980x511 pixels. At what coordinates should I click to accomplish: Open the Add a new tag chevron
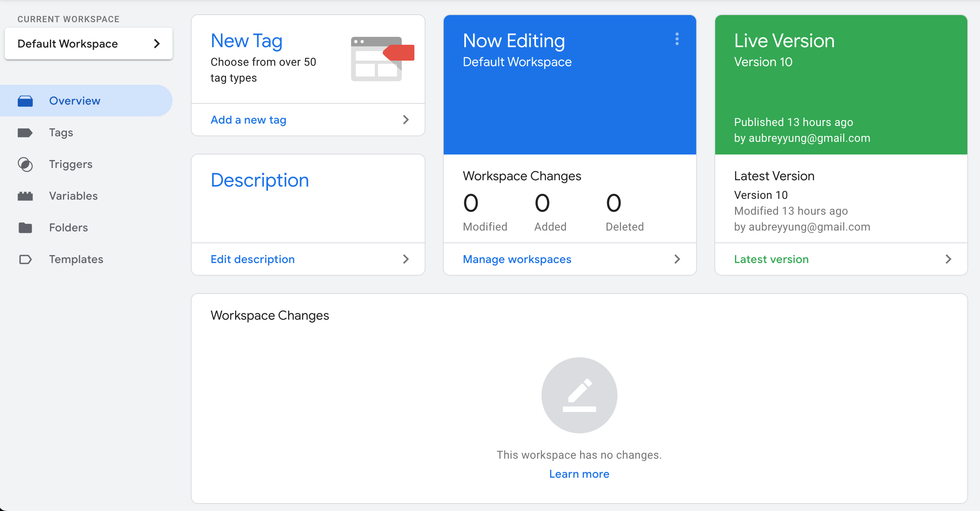pos(406,119)
